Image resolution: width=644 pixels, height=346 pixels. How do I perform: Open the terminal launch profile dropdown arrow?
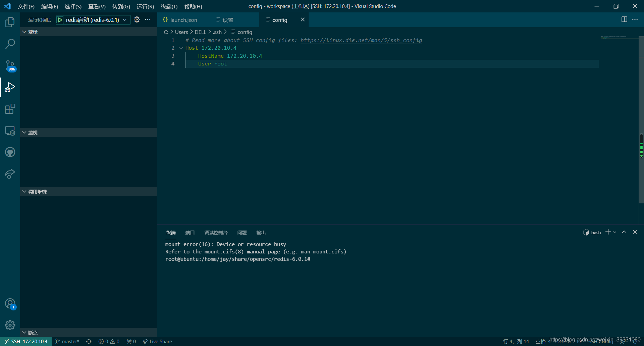pyautogui.click(x=614, y=232)
